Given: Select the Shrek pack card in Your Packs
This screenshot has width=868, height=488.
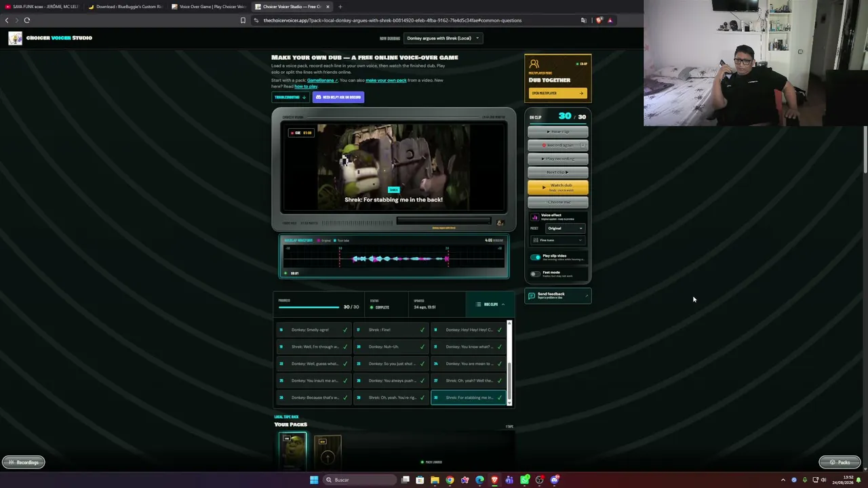Looking at the screenshot, I should coord(292,451).
